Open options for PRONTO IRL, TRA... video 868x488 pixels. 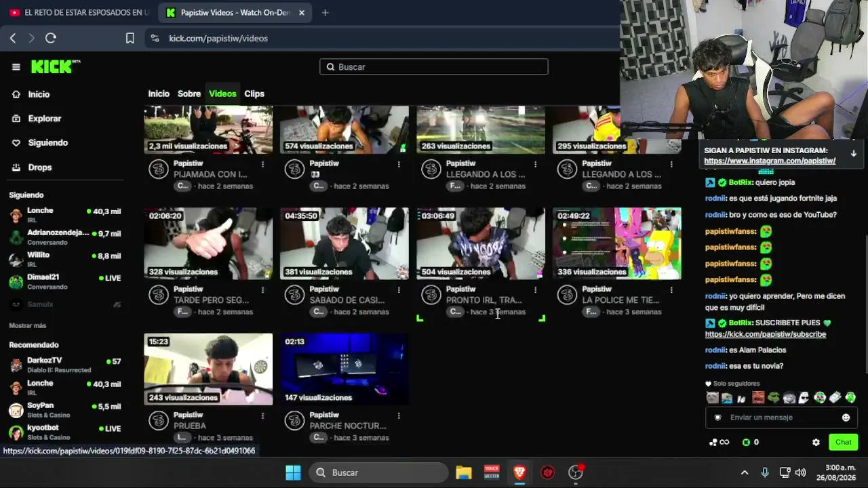click(535, 290)
